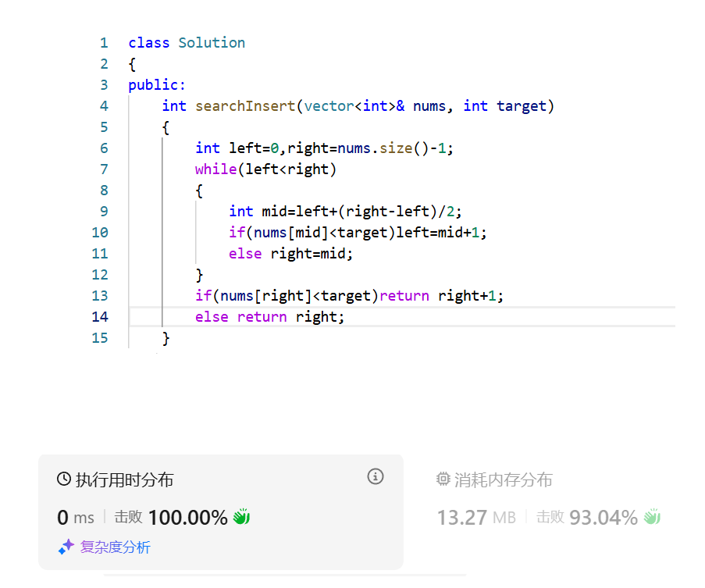Click clapping hands icon after 93.04%

coord(652,516)
